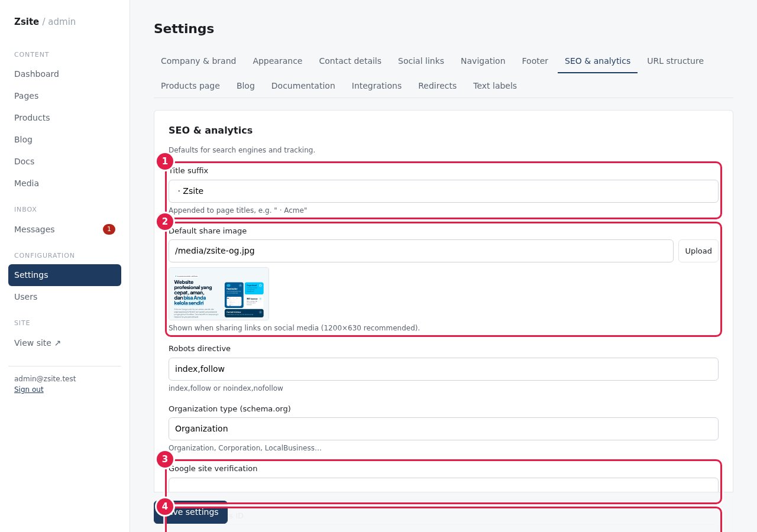Open the Blog settings tab
757x532 pixels.
[245, 86]
